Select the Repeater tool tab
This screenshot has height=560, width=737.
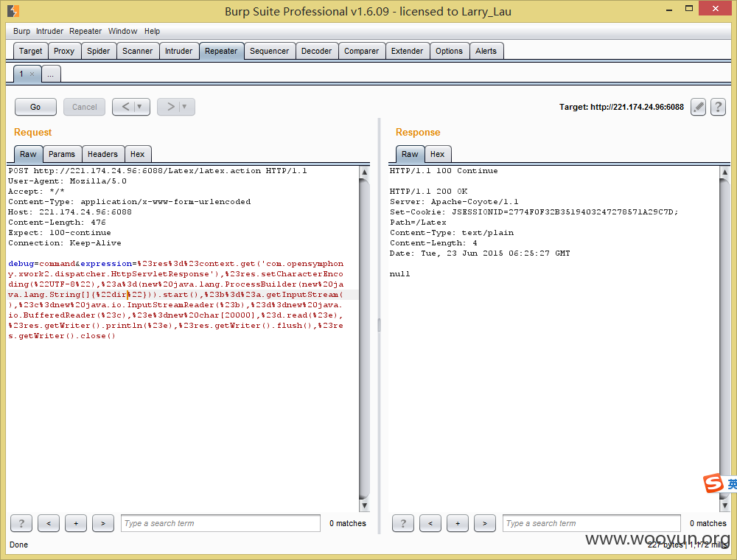click(x=221, y=51)
